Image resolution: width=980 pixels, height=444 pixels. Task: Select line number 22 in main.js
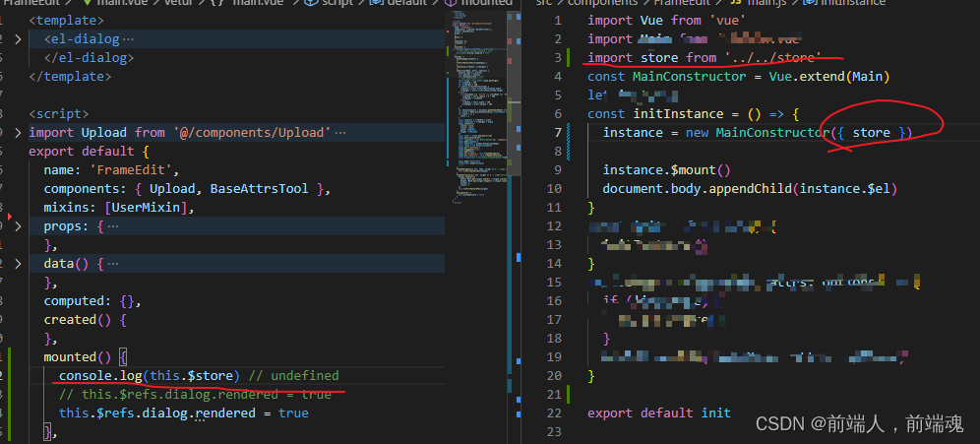click(x=554, y=413)
